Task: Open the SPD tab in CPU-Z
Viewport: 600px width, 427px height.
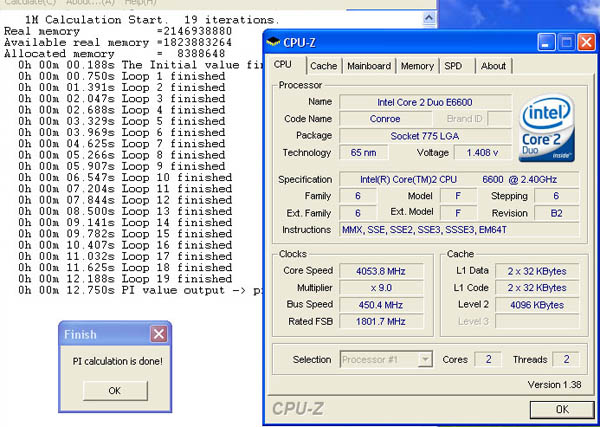Action: (453, 66)
